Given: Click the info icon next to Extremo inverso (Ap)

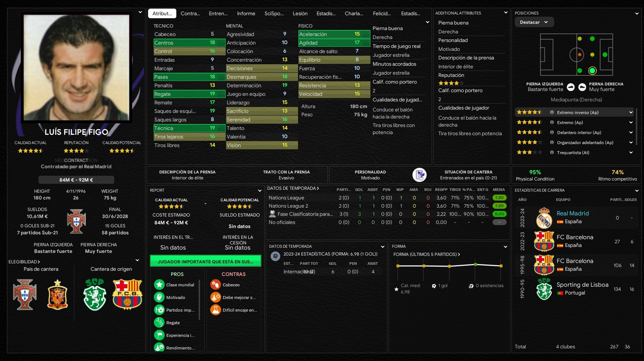Looking at the screenshot, I should coord(552,113).
